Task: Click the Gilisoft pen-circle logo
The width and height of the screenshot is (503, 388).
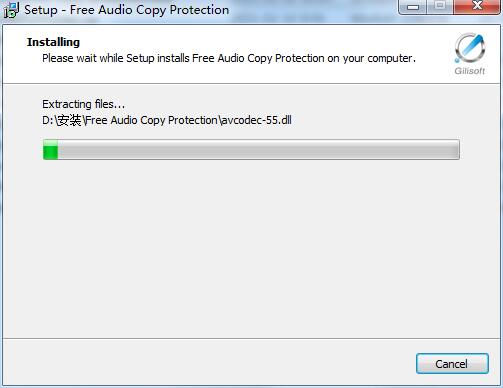Action: coord(470,48)
